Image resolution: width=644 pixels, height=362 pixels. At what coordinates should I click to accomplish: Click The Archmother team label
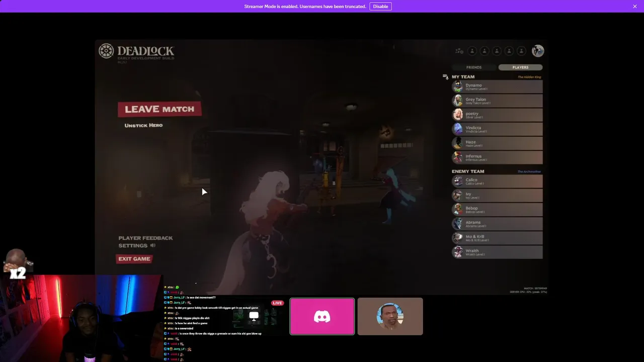pyautogui.click(x=529, y=171)
